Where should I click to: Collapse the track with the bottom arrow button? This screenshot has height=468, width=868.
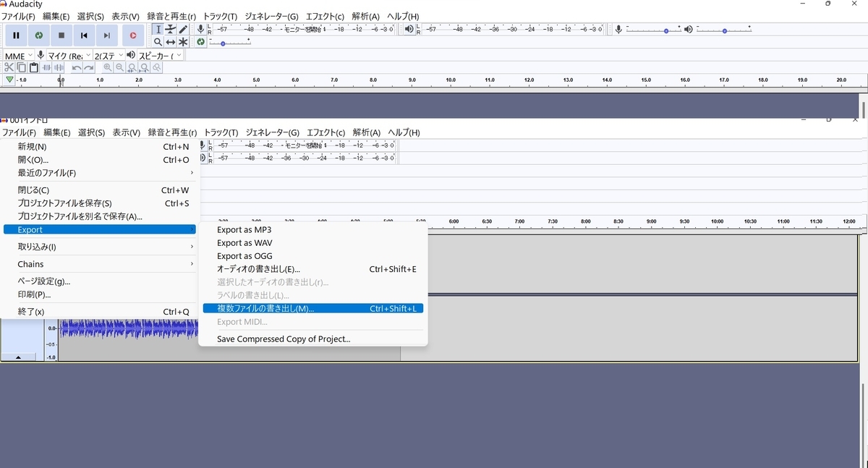(x=18, y=357)
